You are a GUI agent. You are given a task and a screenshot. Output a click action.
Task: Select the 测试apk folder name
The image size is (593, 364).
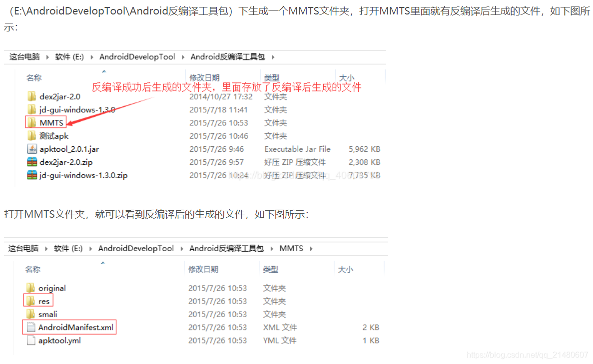point(54,136)
